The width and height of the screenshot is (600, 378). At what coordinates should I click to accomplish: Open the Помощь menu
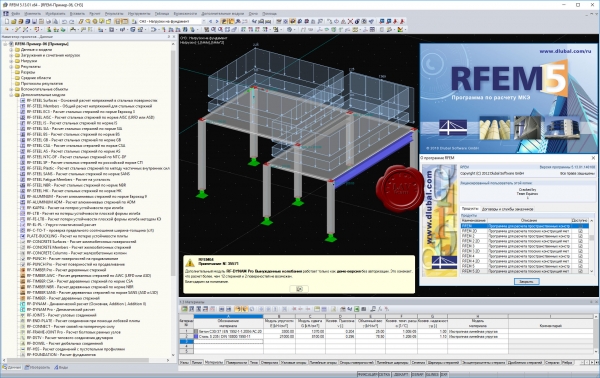[x=269, y=13]
